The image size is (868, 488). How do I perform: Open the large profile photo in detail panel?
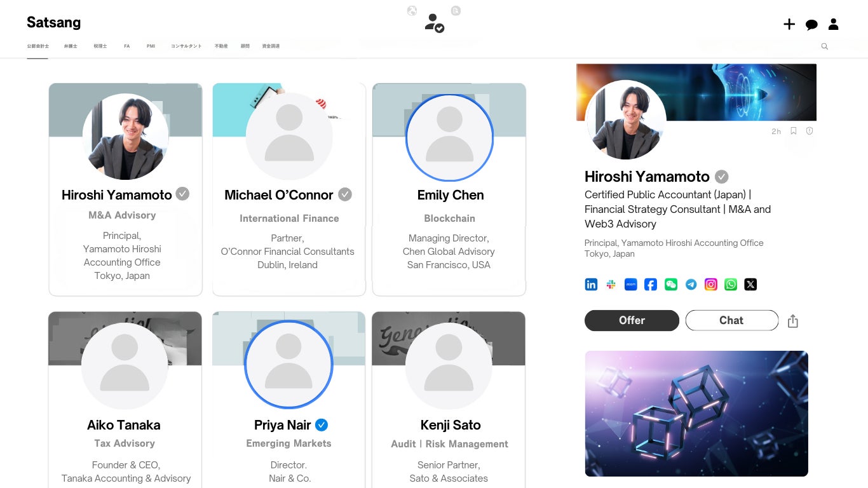tap(626, 121)
